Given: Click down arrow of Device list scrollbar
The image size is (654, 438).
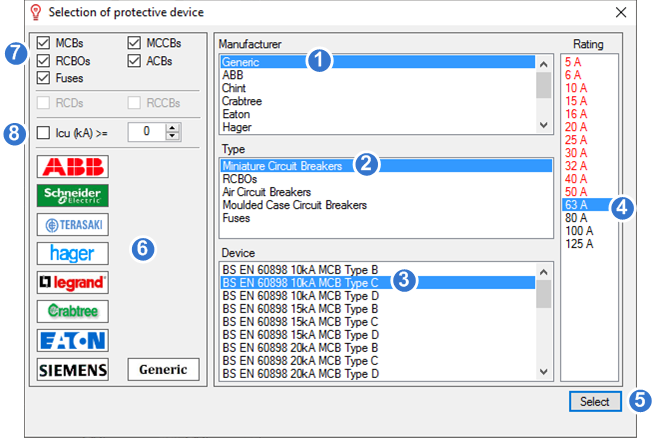Looking at the screenshot, I should click(543, 372).
